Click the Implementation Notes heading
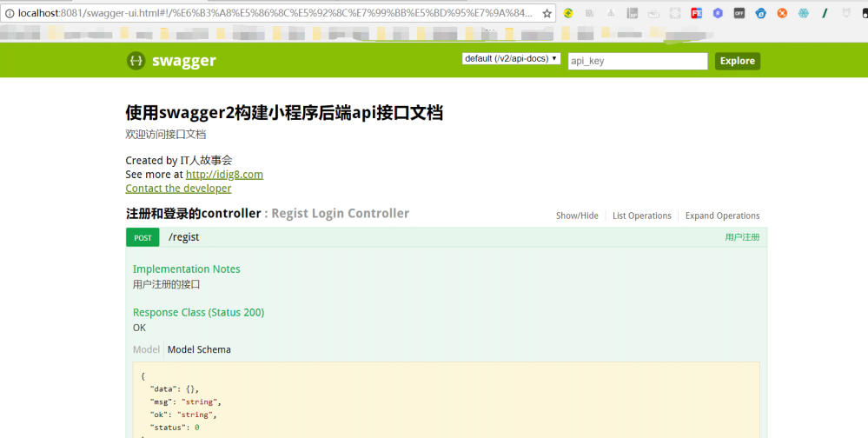 (x=187, y=269)
